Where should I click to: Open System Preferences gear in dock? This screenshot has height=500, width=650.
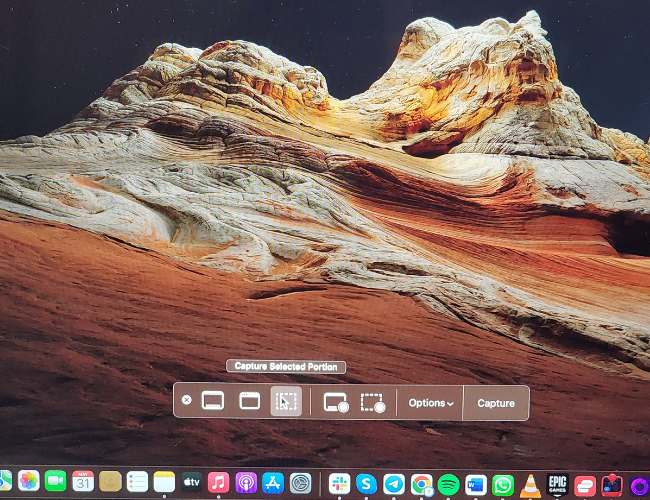[x=300, y=483]
